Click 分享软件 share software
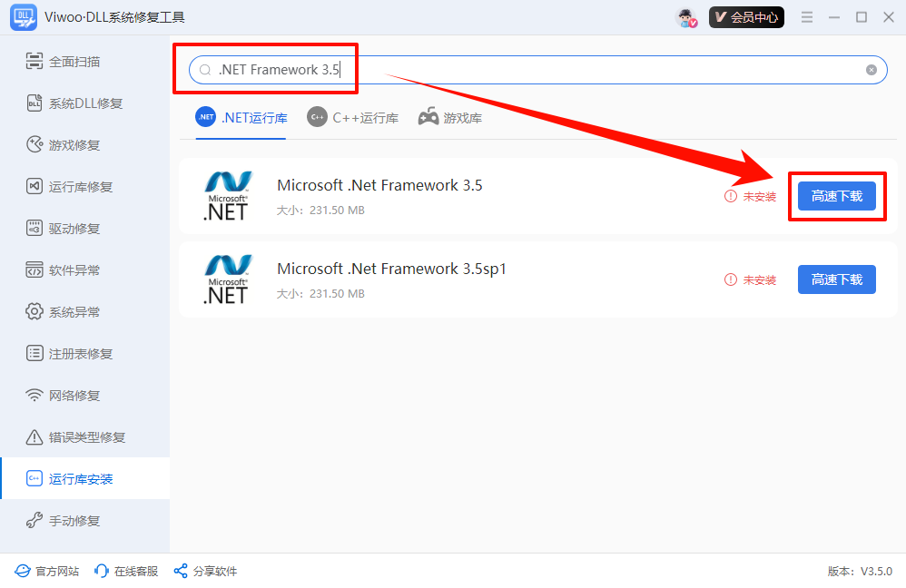 [205, 571]
